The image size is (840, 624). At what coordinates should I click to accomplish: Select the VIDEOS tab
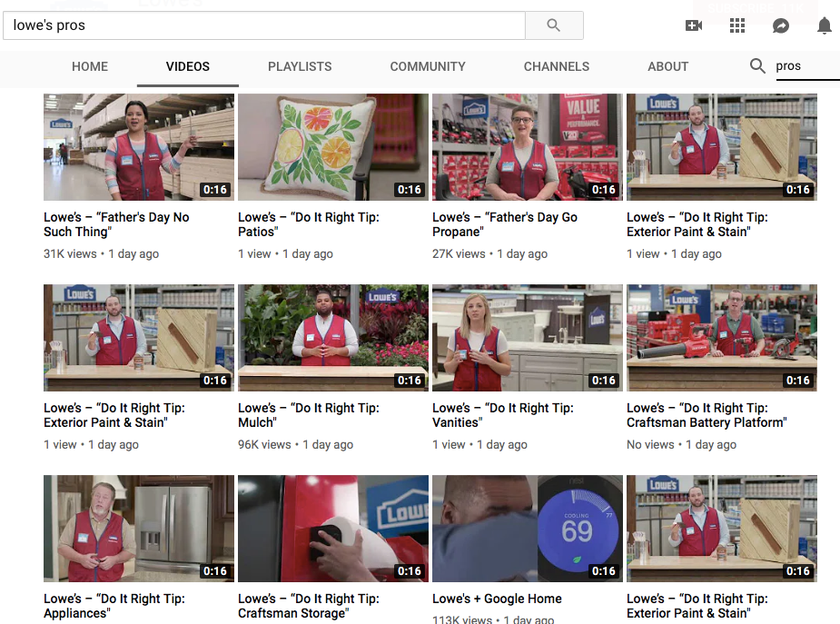187,66
